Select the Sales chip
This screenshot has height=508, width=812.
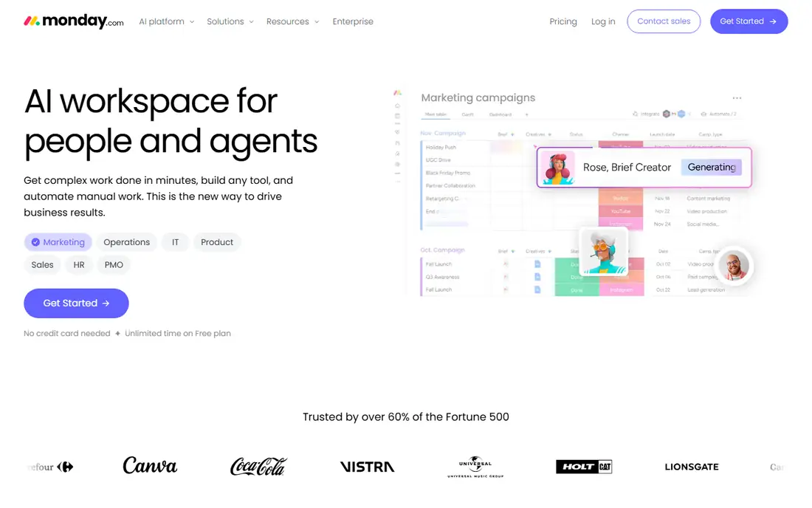[x=42, y=264]
